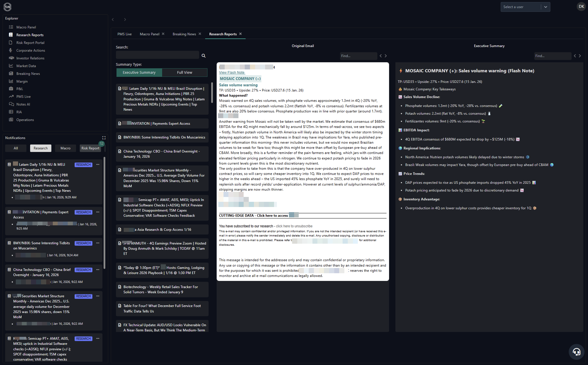
Task: Open the Select a user dropdown
Action: click(x=525, y=7)
